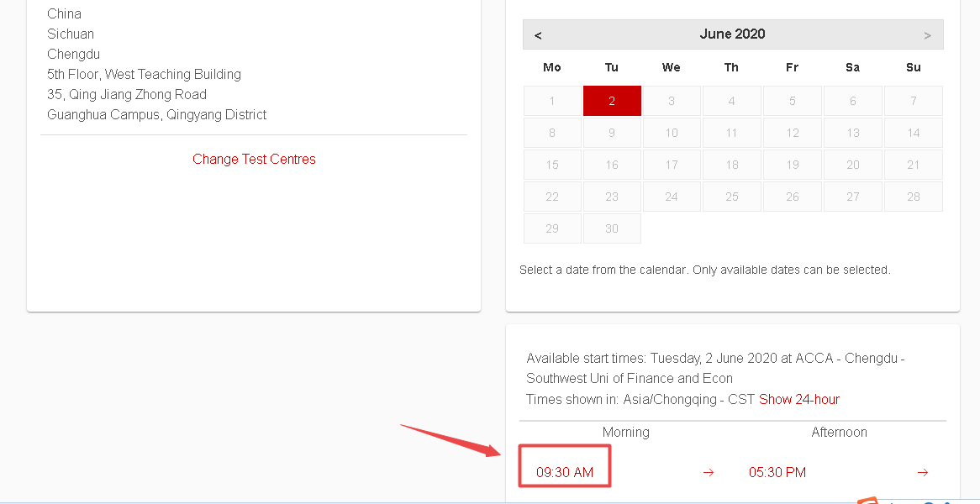Go to next month in calendar
980x504 pixels.
tap(928, 35)
